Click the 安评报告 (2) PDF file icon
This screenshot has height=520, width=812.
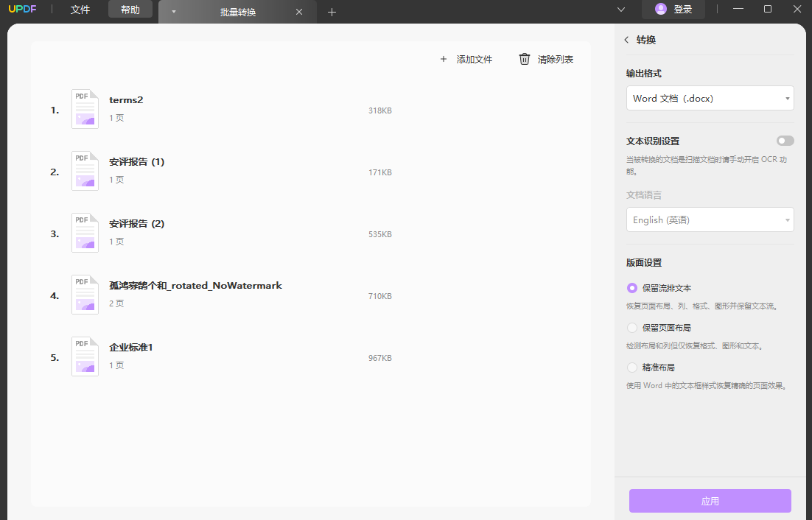click(x=84, y=232)
